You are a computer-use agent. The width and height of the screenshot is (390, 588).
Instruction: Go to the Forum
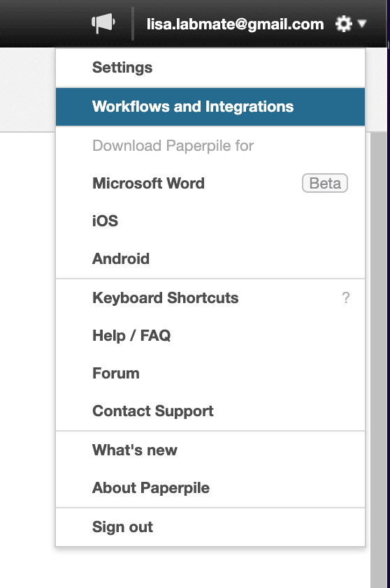click(210, 374)
